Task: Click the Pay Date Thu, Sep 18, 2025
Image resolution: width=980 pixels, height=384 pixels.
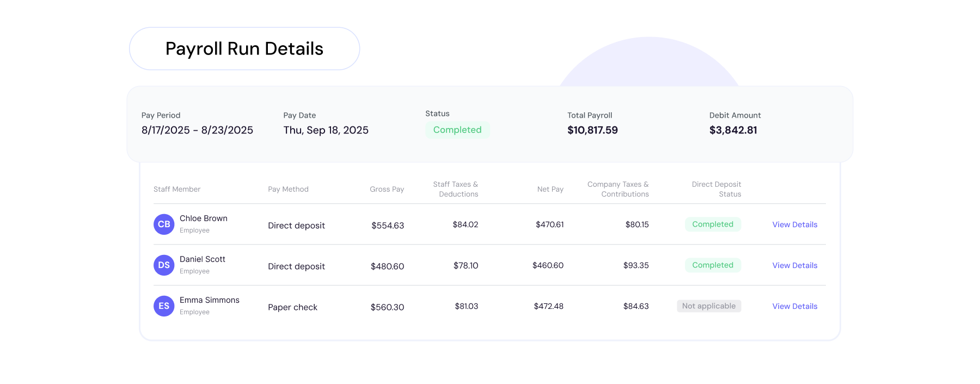Action: tap(326, 130)
